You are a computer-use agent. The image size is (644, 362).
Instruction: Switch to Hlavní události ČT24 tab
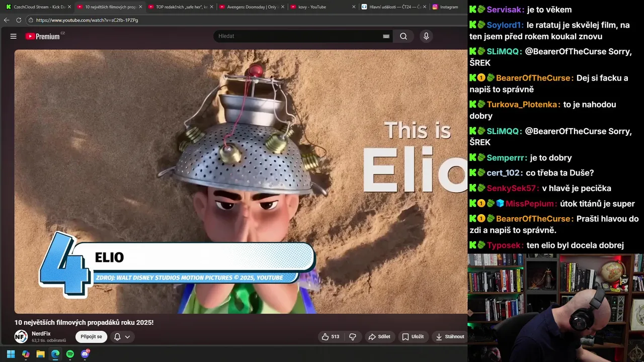click(x=394, y=7)
